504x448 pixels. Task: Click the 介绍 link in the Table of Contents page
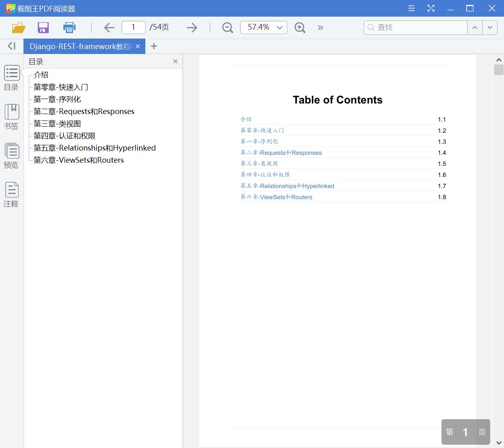tap(246, 119)
